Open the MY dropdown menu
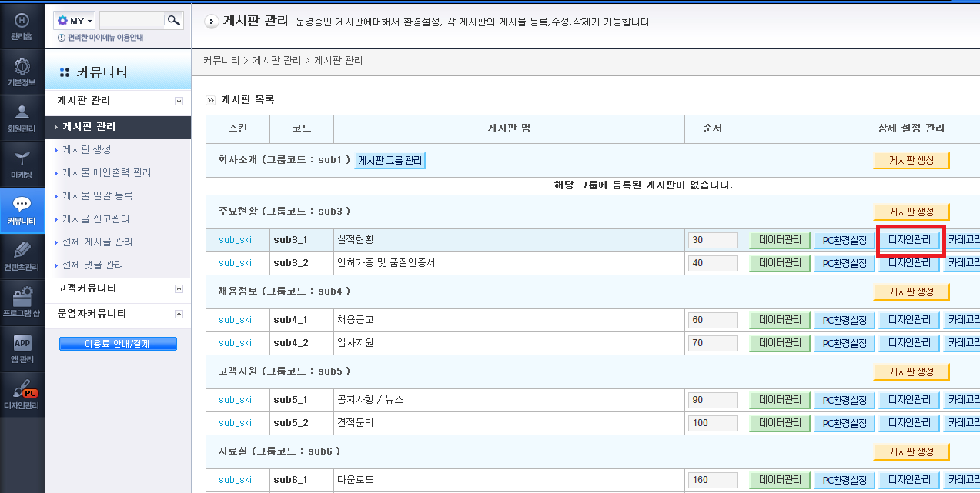980x493 pixels. coord(75,21)
